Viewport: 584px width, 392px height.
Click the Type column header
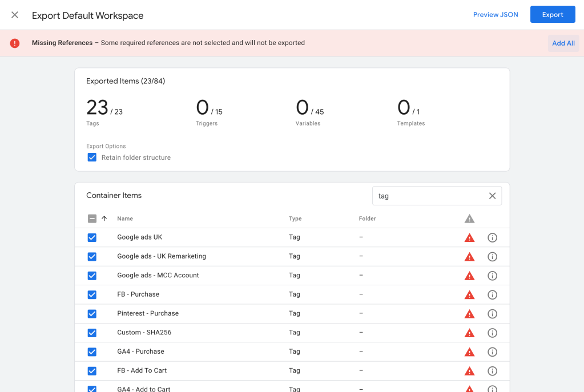[x=295, y=219]
